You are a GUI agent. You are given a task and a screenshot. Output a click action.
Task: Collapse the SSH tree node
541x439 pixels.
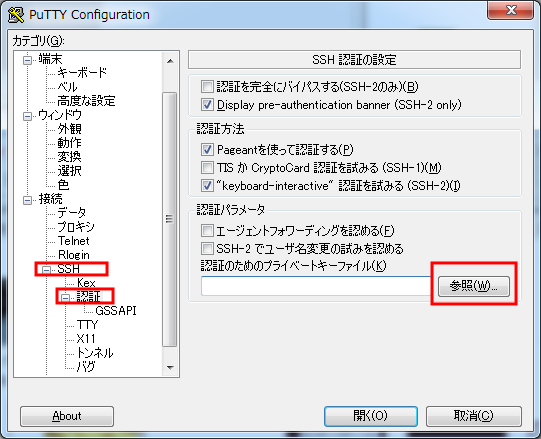coord(46,270)
